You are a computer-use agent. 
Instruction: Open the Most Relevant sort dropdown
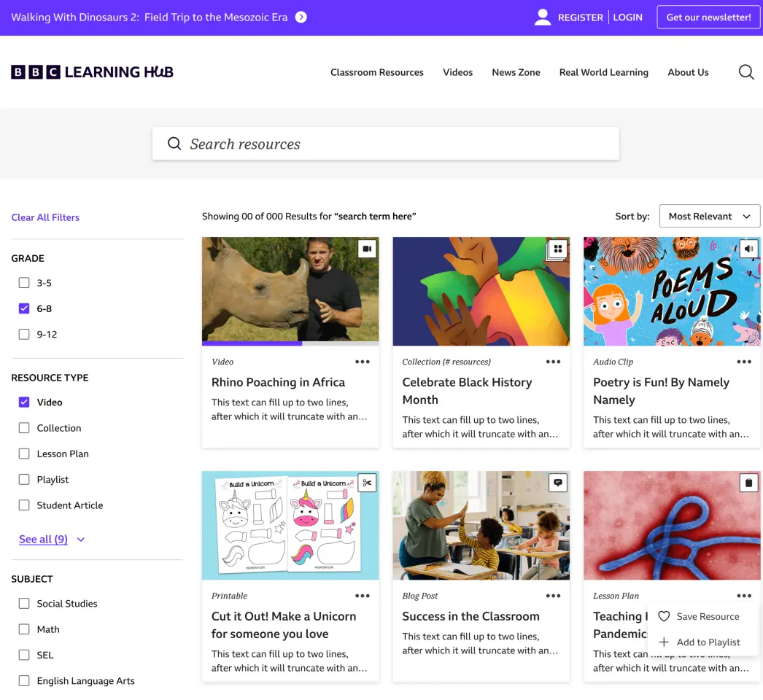[709, 216]
